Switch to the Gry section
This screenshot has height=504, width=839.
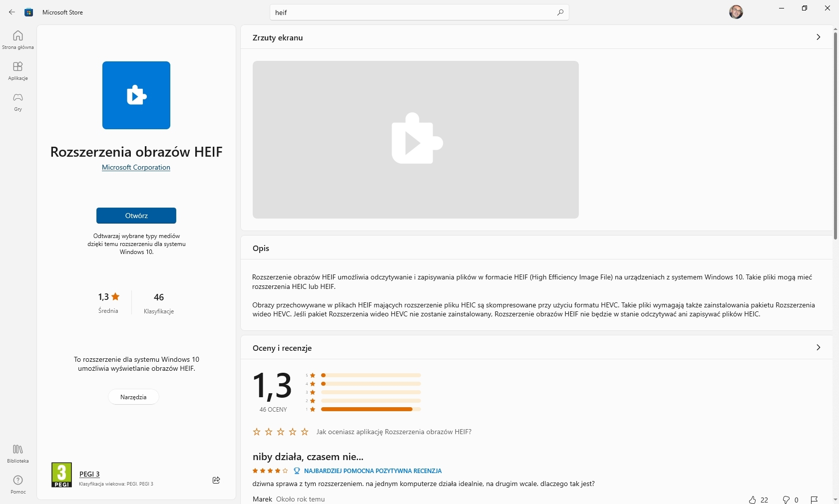(17, 102)
